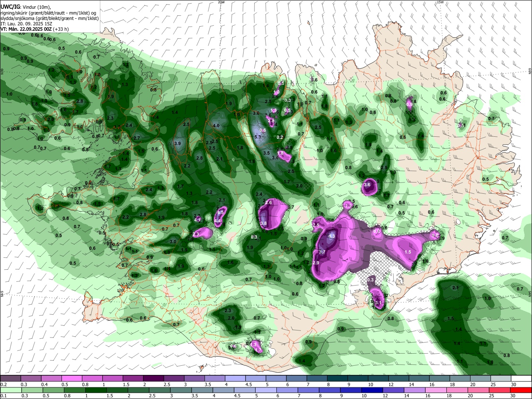The height and width of the screenshot is (399, 532).
Task: Click the top-row legend swatch starting at 0.2
Action: [10, 379]
